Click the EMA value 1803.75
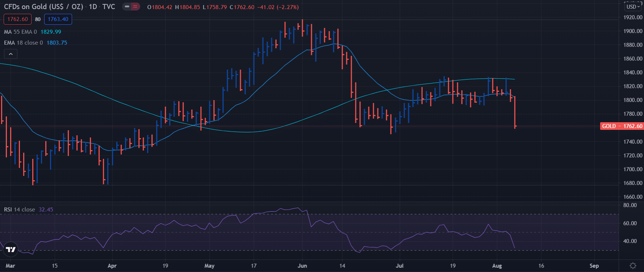This screenshot has width=644, height=272. click(x=57, y=43)
